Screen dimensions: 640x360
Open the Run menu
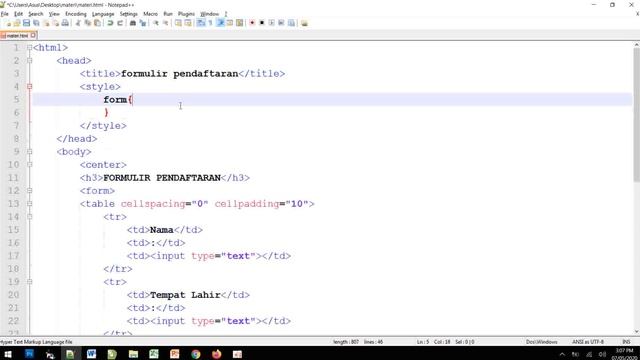coord(168,14)
